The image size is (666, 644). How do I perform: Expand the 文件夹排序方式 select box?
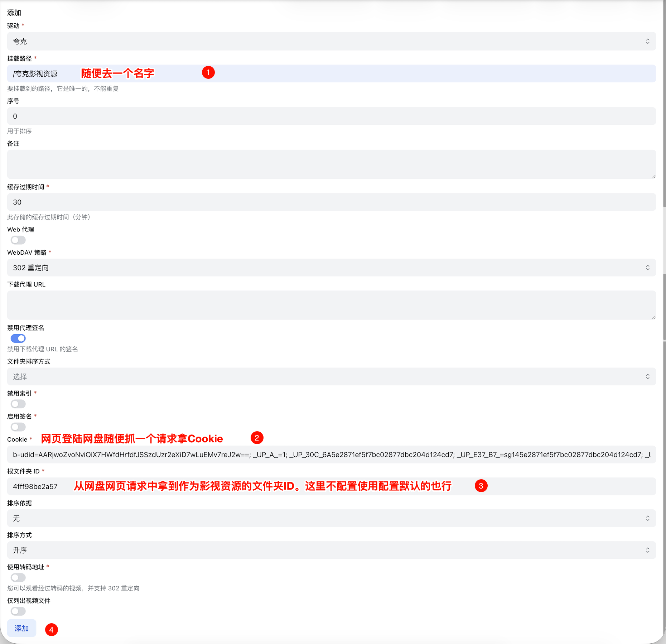(331, 376)
